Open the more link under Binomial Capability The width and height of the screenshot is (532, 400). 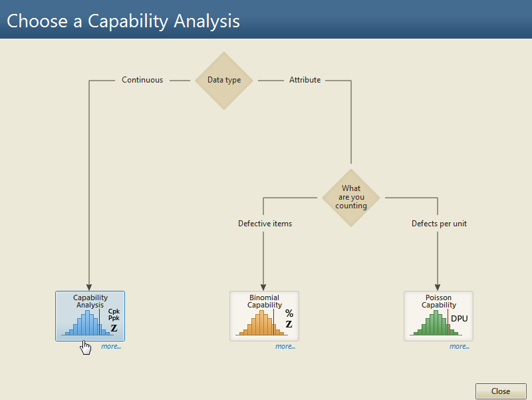click(x=285, y=346)
